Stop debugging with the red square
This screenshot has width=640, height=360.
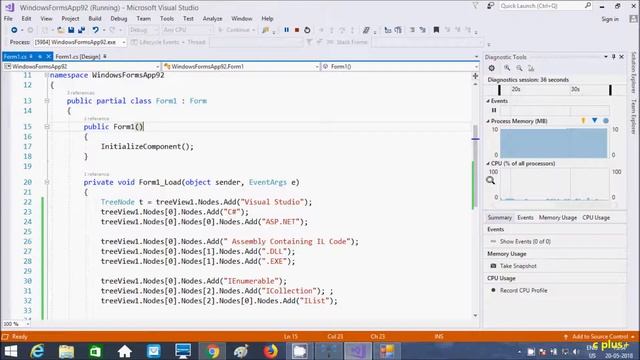(297, 30)
